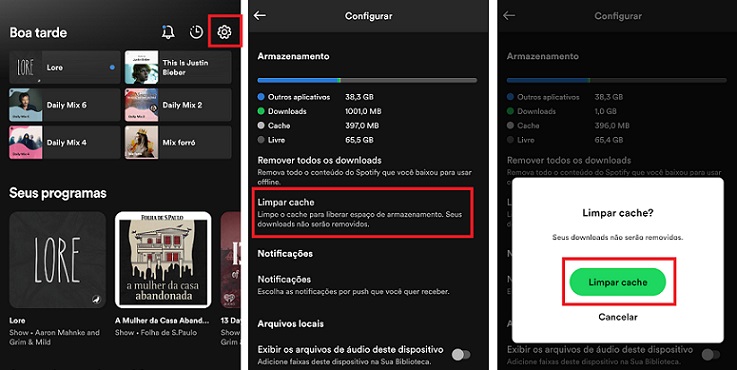Click the Seus programas heading
This screenshot has width=737, height=370.
58,193
